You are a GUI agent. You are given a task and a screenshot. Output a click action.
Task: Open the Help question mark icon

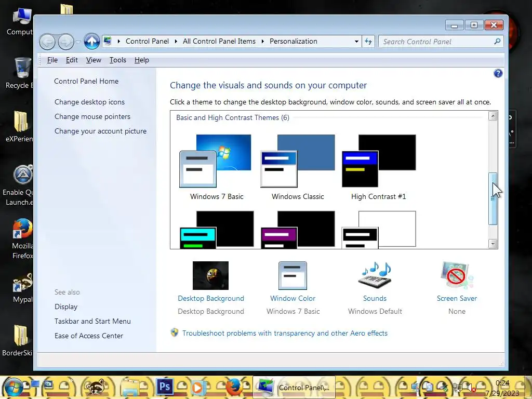point(498,73)
